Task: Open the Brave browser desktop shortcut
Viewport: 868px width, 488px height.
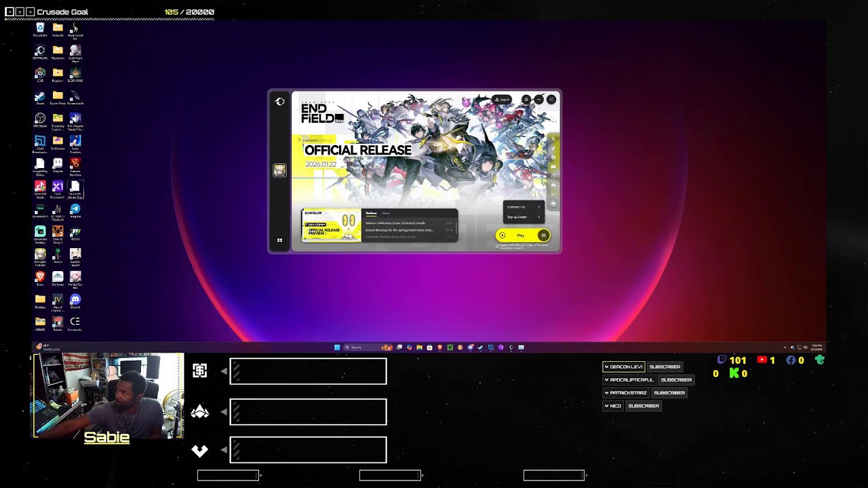Action: coord(40,279)
